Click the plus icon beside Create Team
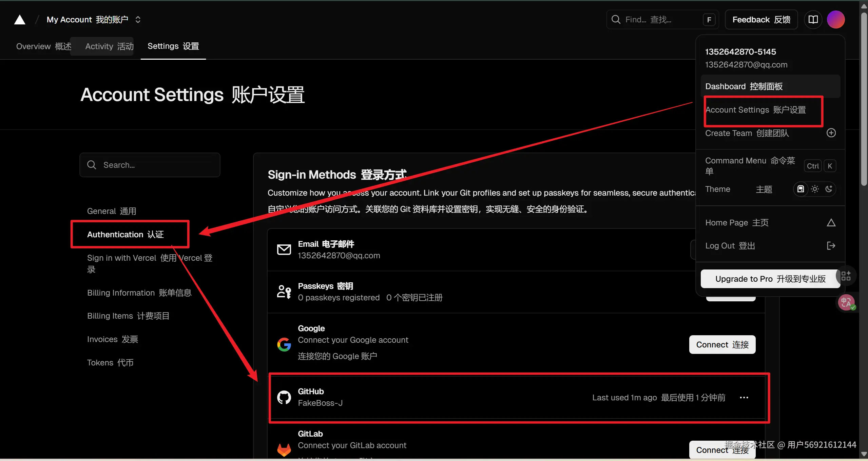Viewport: 868px width, 461px height. pyautogui.click(x=831, y=133)
